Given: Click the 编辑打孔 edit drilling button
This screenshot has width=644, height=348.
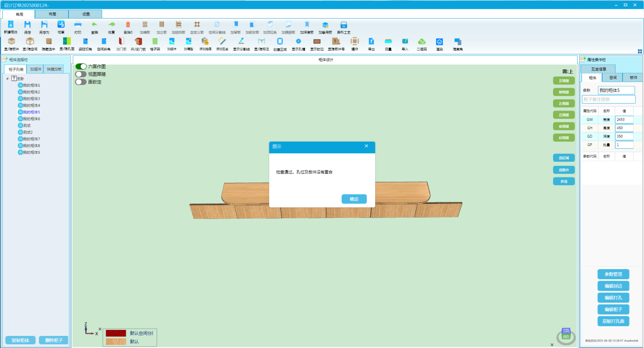Looking at the screenshot, I should (613, 298).
